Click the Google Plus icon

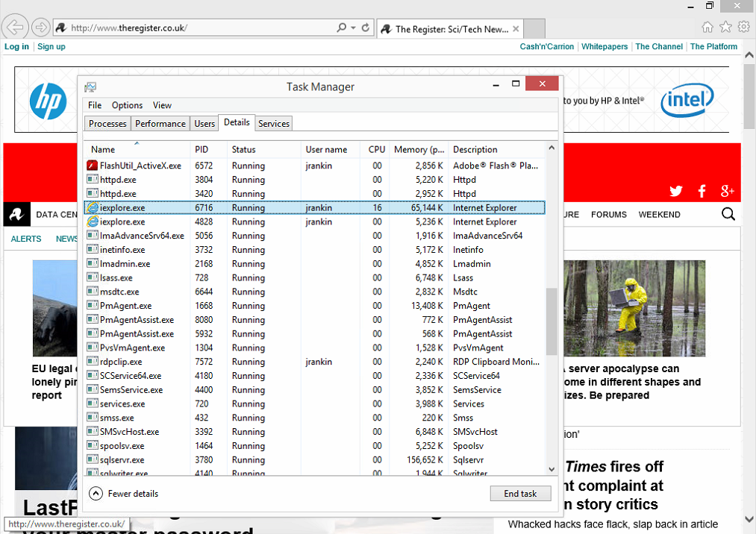click(x=728, y=191)
